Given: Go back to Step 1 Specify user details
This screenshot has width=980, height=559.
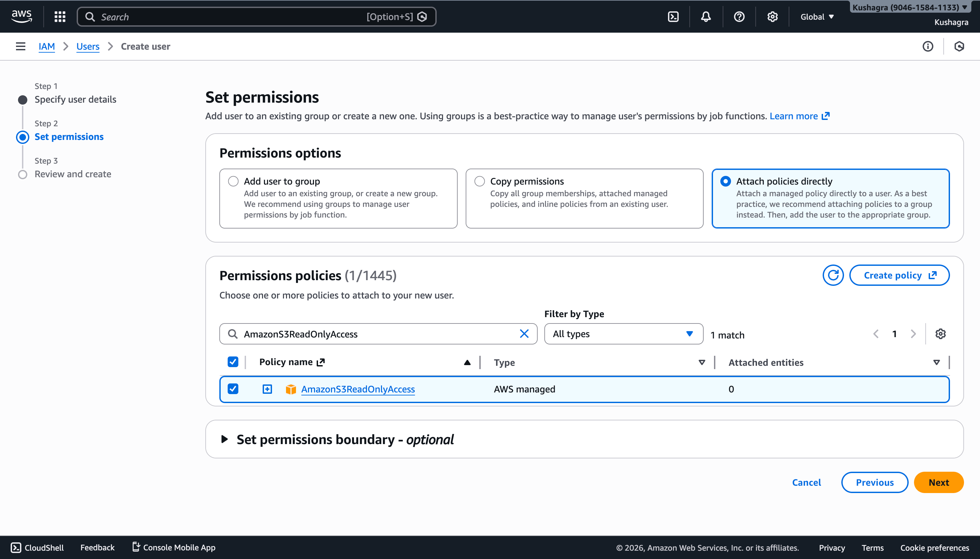Looking at the screenshot, I should [x=75, y=99].
